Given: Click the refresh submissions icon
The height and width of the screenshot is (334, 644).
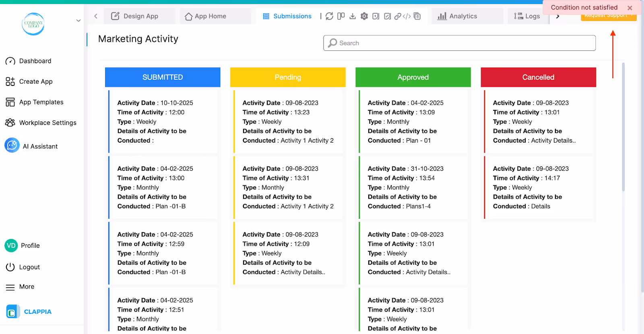Looking at the screenshot, I should point(329,16).
